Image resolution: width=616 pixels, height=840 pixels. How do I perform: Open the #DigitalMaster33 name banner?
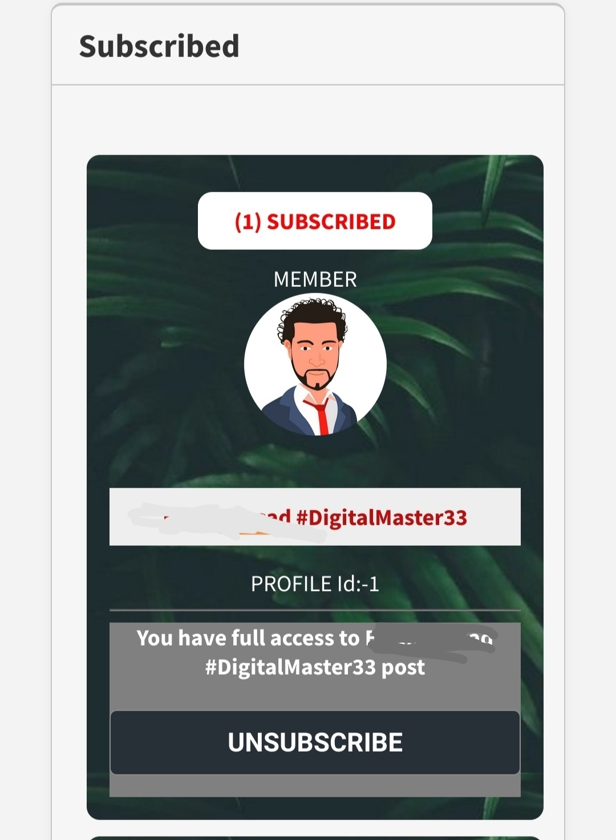click(x=315, y=517)
